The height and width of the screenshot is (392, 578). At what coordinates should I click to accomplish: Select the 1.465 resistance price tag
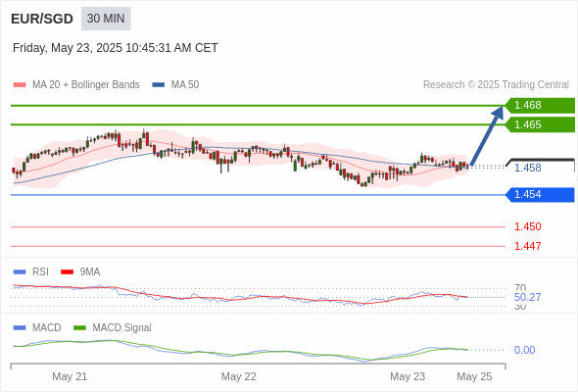click(x=540, y=124)
